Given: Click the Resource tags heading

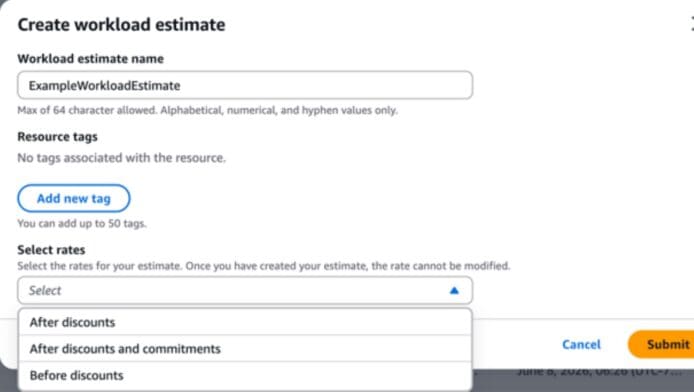Looking at the screenshot, I should click(57, 137).
